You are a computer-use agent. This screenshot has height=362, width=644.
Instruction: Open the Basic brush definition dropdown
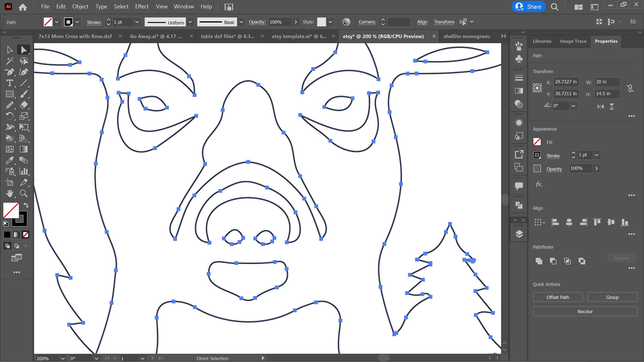point(241,22)
